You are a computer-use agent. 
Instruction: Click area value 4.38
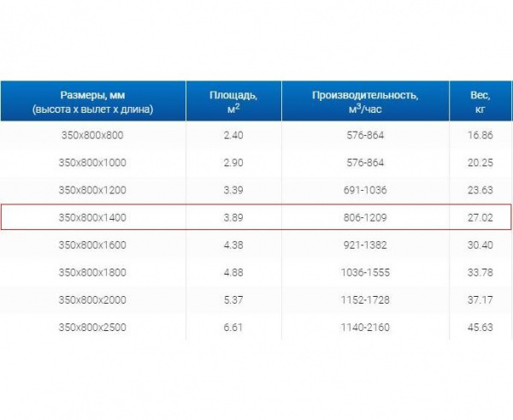233,245
